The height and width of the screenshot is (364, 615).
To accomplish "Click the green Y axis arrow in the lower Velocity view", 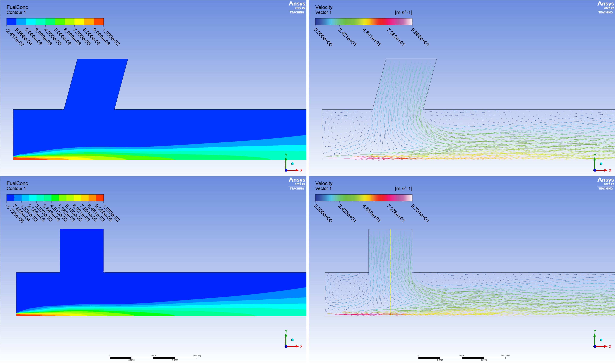I will pos(594,340).
